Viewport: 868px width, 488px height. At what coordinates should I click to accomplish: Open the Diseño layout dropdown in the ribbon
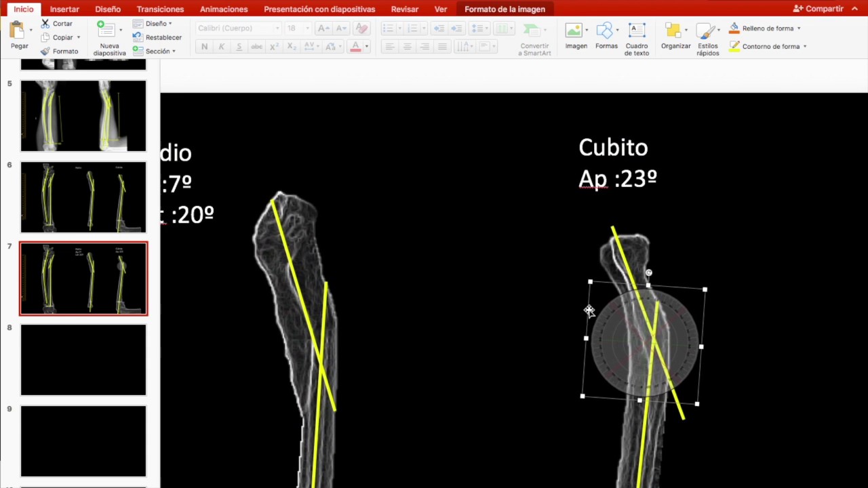[x=153, y=24]
